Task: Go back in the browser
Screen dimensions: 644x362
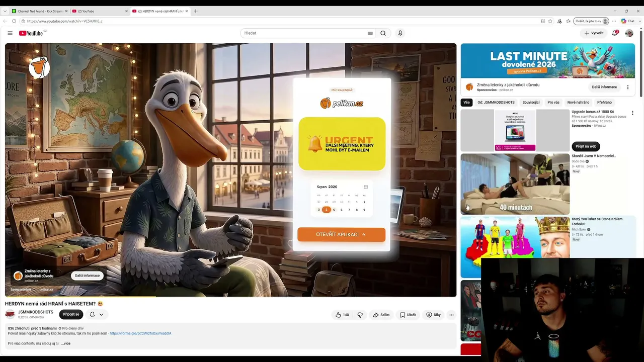Action: (5, 21)
